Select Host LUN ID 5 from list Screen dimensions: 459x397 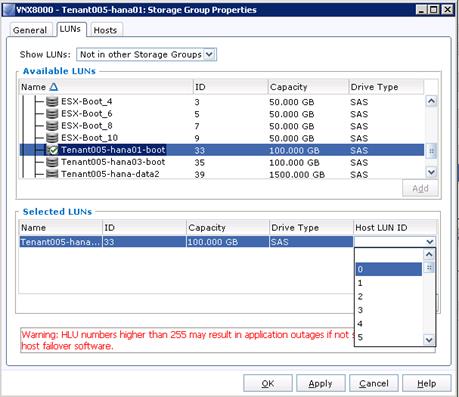388,337
